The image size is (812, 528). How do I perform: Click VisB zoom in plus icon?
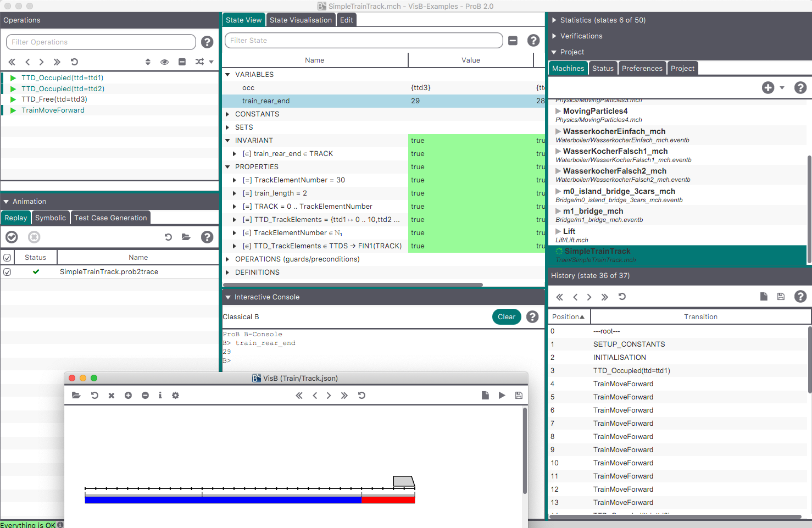(128, 396)
